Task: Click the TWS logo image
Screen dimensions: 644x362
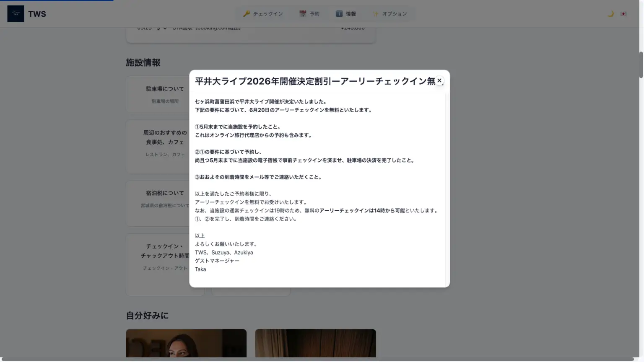Action: pos(16,14)
